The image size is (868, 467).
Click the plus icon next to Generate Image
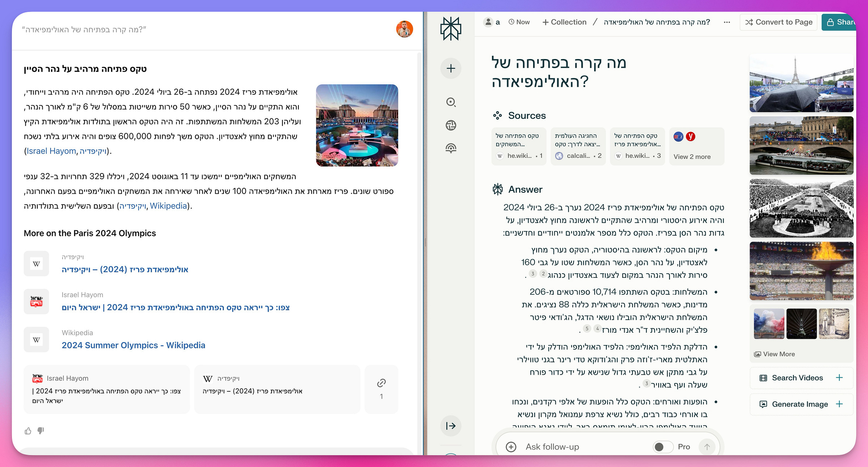tap(839, 404)
